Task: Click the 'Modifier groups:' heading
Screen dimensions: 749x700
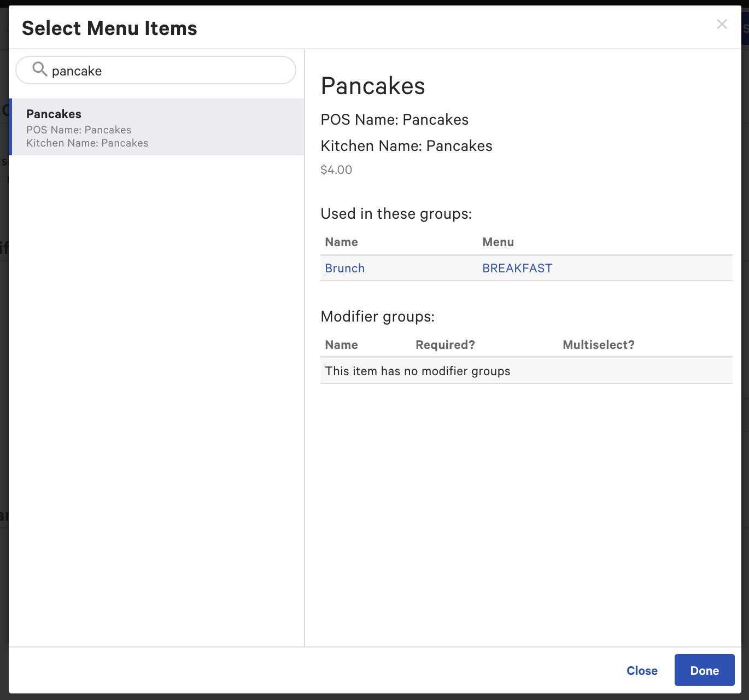Action: (x=377, y=317)
